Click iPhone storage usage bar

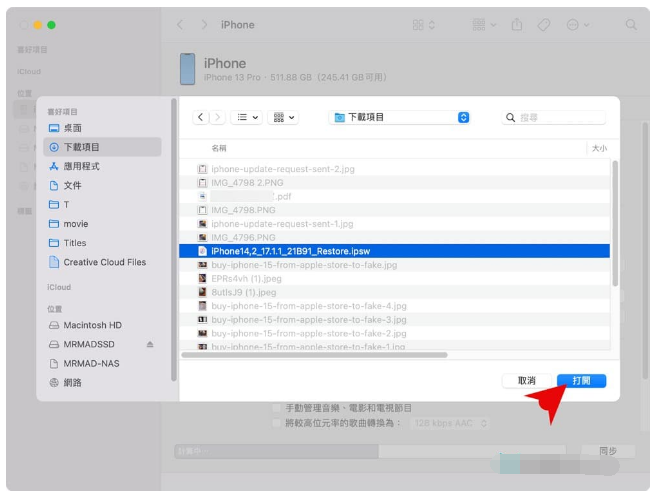pyautogui.click(x=370, y=452)
